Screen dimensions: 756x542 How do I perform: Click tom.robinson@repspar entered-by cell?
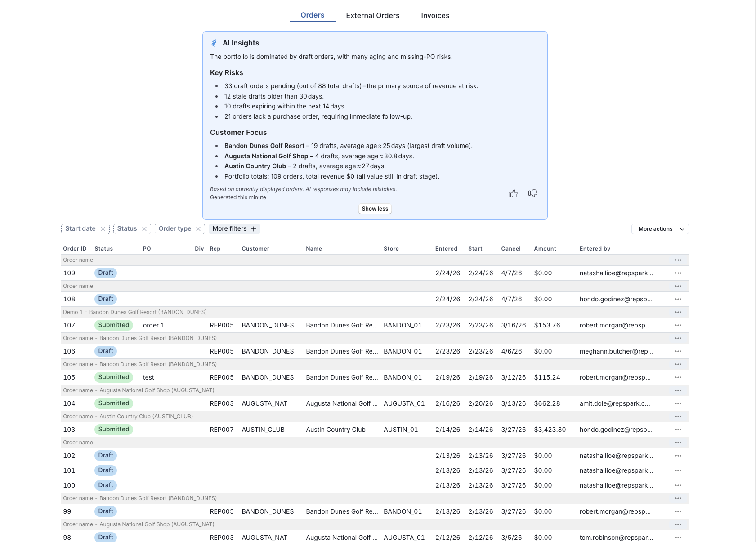tap(617, 538)
